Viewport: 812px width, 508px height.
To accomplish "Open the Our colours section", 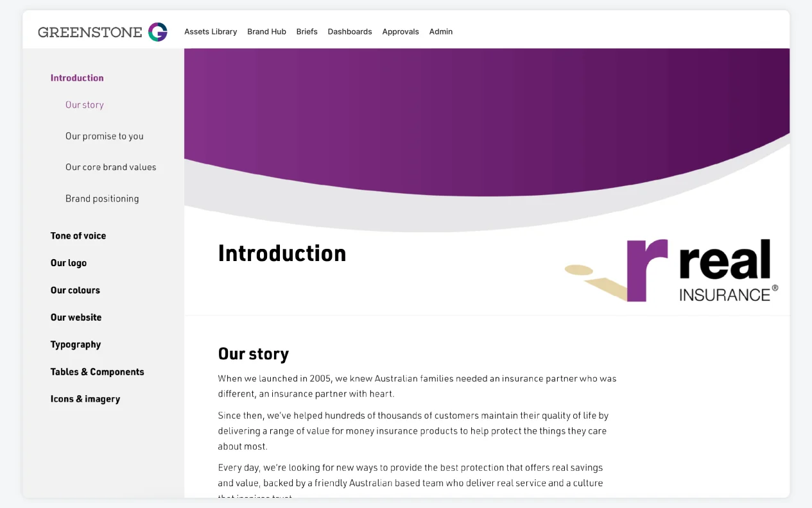I will pyautogui.click(x=75, y=290).
